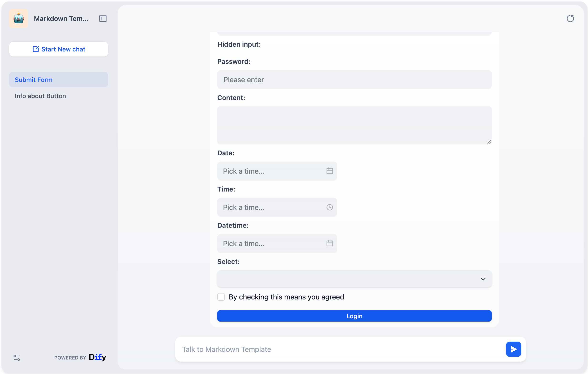
Task: Click inside the Content text area
Action: pos(354,125)
